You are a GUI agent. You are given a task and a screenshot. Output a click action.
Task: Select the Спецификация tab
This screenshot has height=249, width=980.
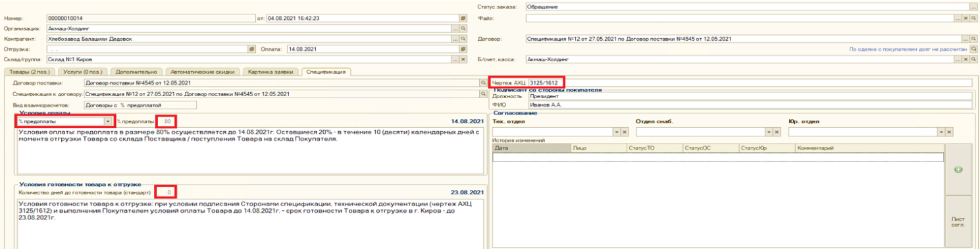[x=326, y=71]
